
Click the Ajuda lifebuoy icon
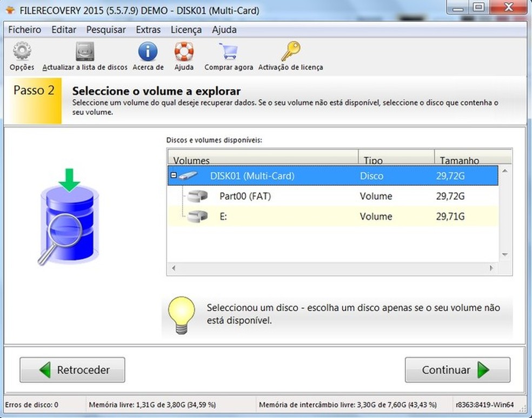[x=184, y=53]
